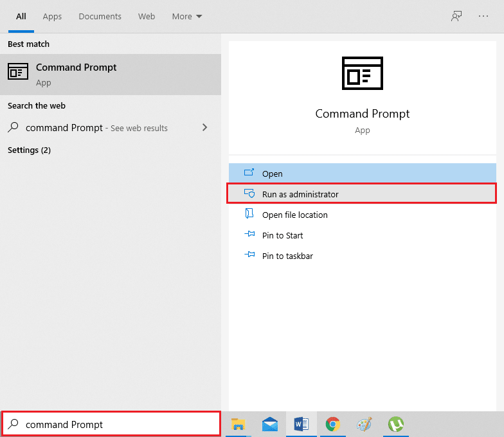The height and width of the screenshot is (437, 504).
Task: Open Microsoft Word from the taskbar
Action: pyautogui.click(x=301, y=424)
